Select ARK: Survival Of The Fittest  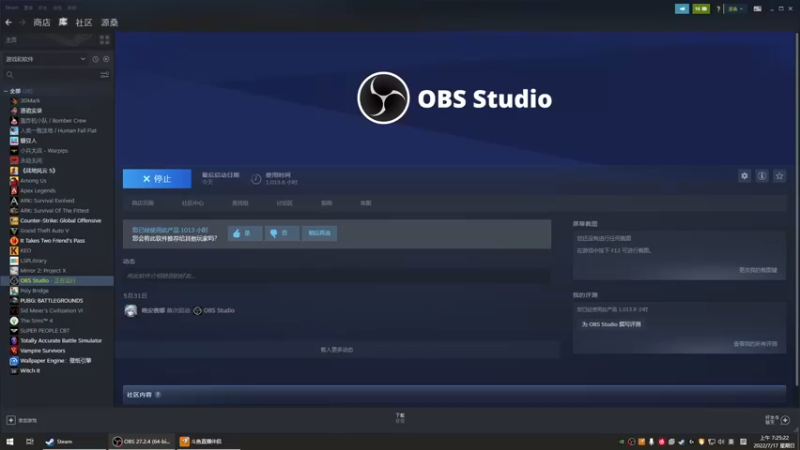[x=54, y=210]
